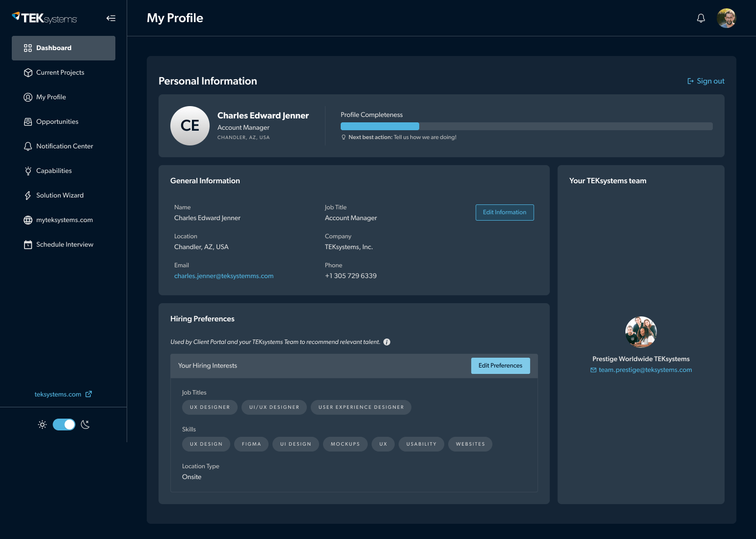Click the FIGMA skill chip
This screenshot has width=756, height=539.
[x=251, y=444]
